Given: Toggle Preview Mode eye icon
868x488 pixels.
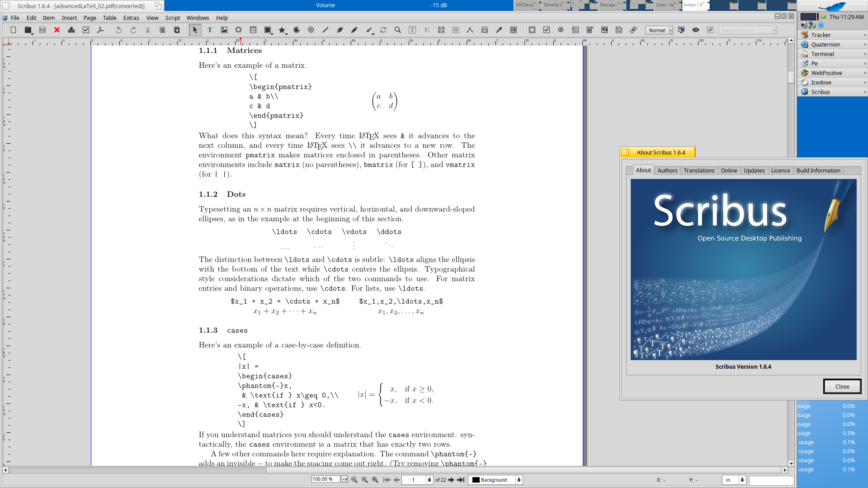Looking at the screenshot, I should click(696, 30).
